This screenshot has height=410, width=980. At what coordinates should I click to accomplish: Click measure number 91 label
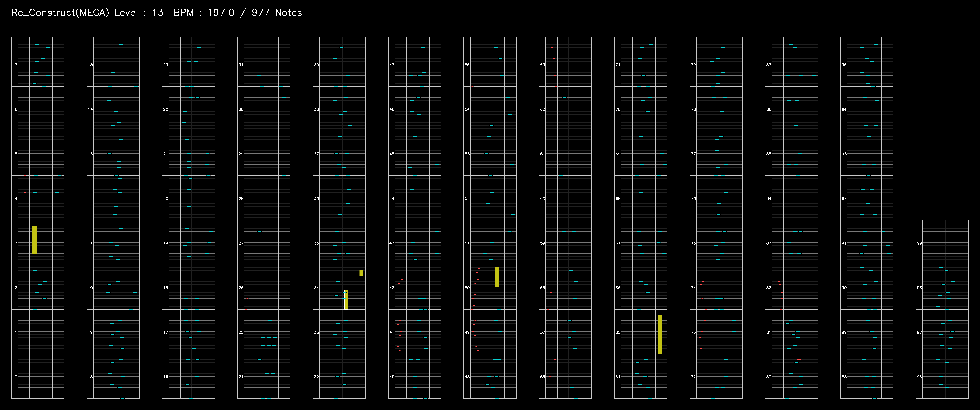844,243
